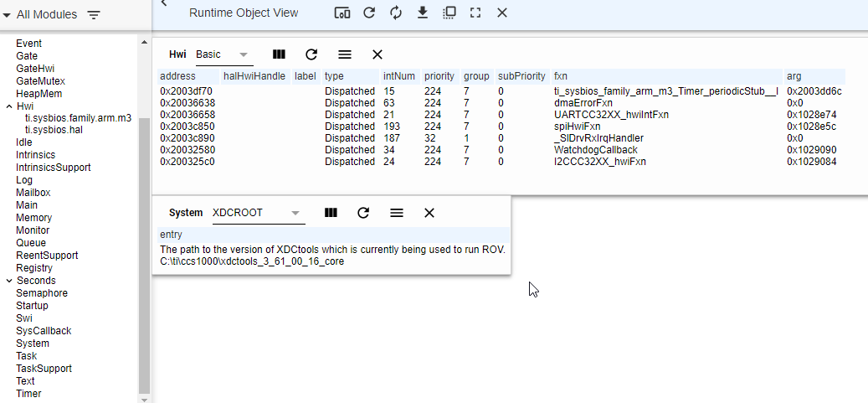Click UARTCC32XX_hwiIntFxn function cell
The image size is (868, 403).
611,115
